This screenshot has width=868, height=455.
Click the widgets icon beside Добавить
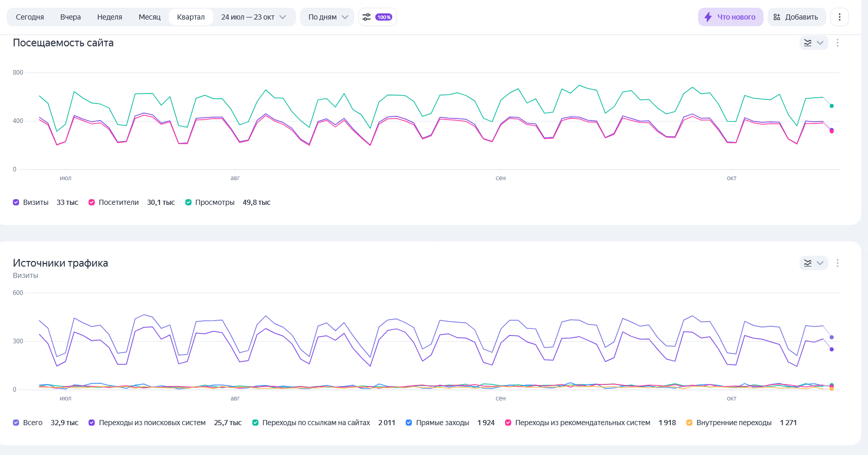pyautogui.click(x=777, y=17)
